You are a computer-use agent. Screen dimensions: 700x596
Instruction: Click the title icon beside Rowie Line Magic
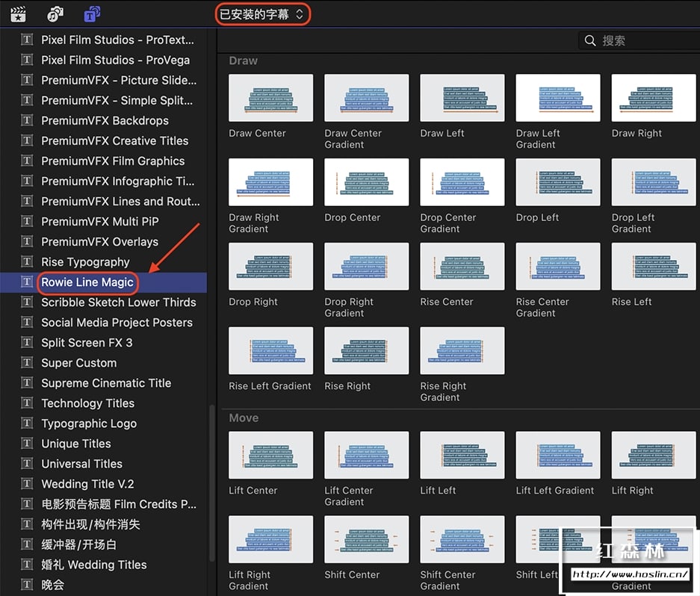[x=27, y=282]
